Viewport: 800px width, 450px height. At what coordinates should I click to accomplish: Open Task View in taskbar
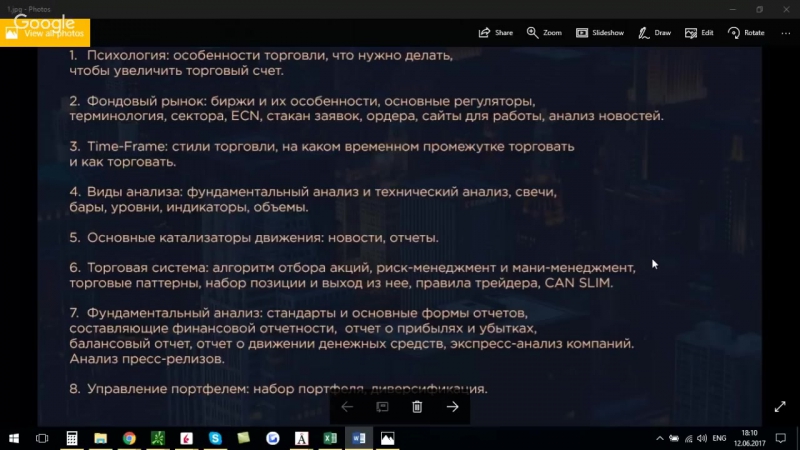pyautogui.click(x=42, y=438)
